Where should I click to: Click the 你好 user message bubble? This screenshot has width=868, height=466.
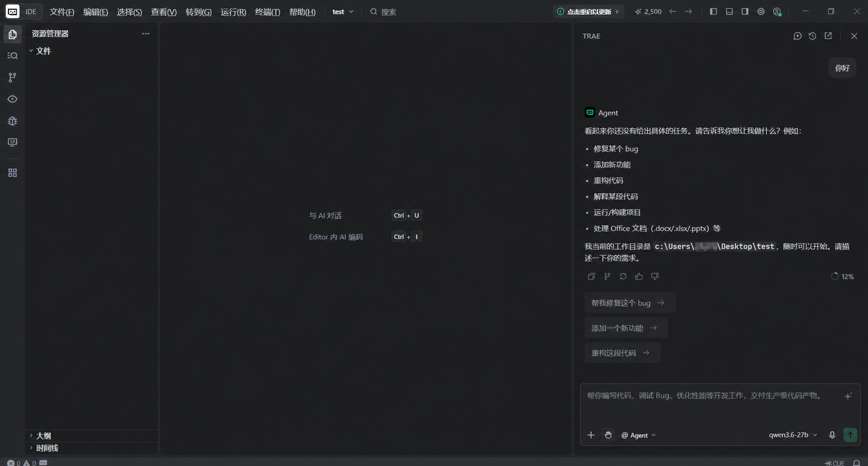click(x=843, y=68)
